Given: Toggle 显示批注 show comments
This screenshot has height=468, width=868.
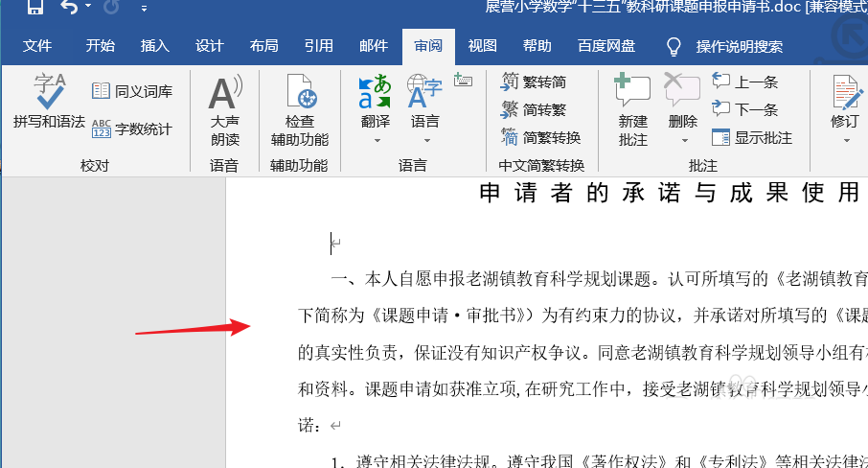Looking at the screenshot, I should point(752,137).
